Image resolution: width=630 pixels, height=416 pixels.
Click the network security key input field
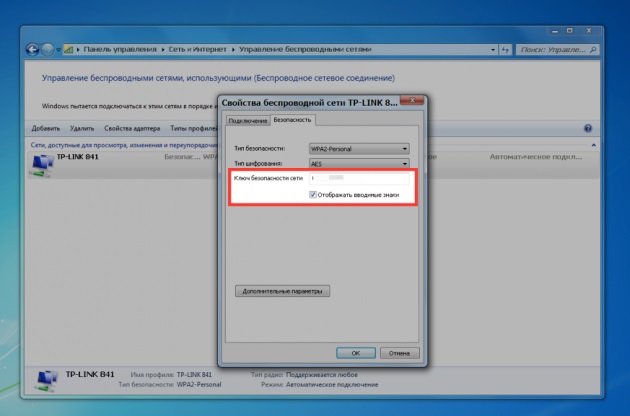[358, 179]
